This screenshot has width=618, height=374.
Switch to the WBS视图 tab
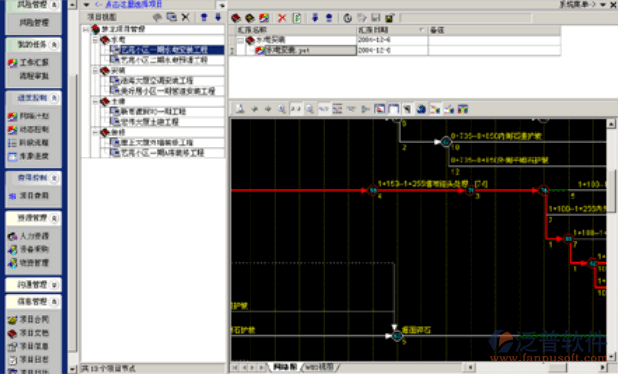pyautogui.click(x=320, y=367)
